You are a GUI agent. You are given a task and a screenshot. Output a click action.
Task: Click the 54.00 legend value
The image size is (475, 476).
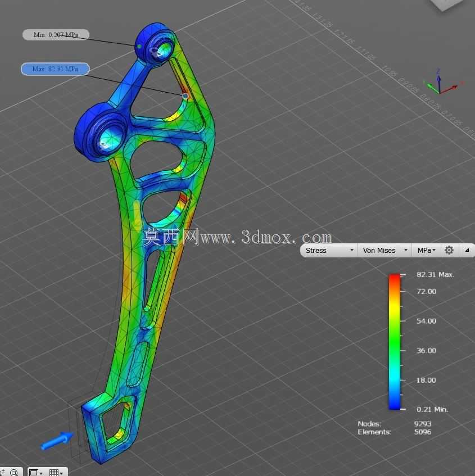(427, 321)
